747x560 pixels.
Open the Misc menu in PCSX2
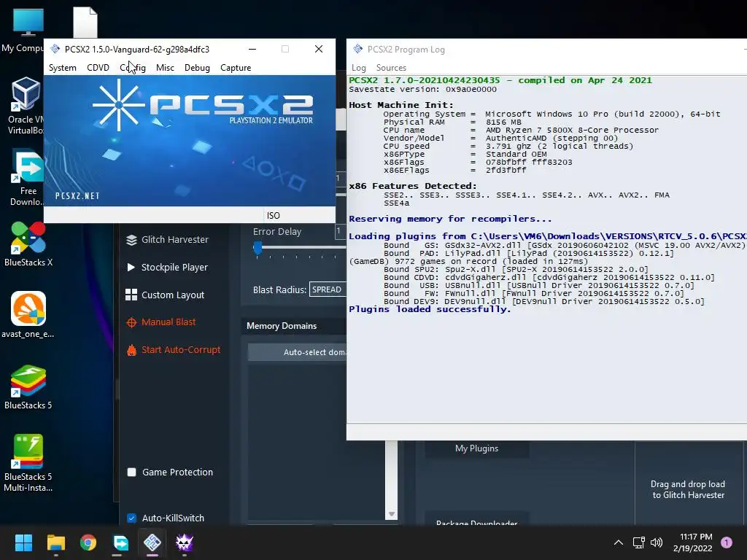point(165,68)
